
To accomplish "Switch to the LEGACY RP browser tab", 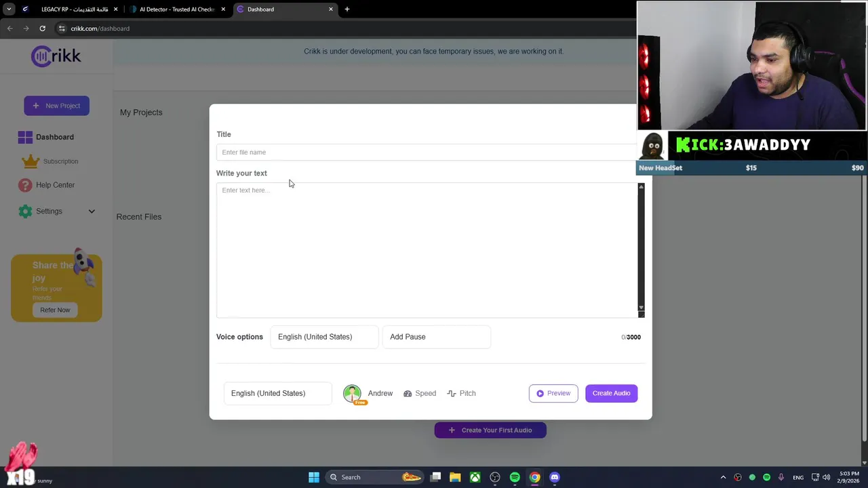I will pyautogui.click(x=70, y=9).
